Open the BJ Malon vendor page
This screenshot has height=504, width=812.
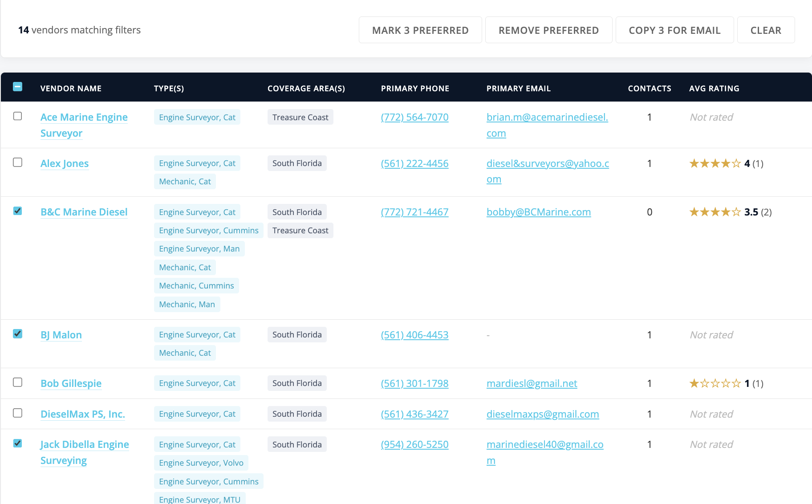[61, 335]
